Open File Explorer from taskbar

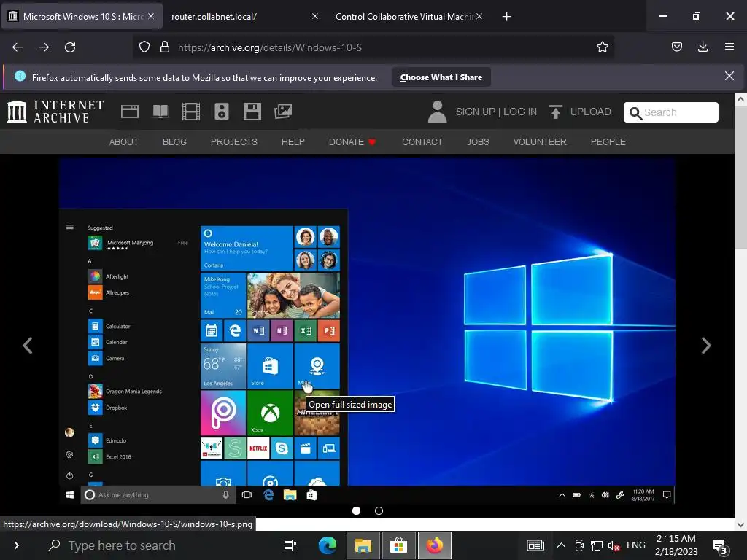[363, 545]
